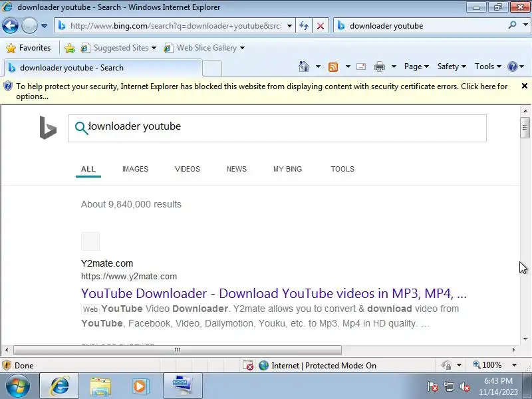Open the MY BING tab
The width and height of the screenshot is (532, 399).
(288, 169)
